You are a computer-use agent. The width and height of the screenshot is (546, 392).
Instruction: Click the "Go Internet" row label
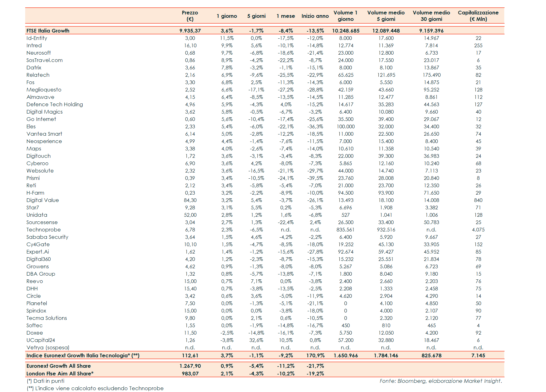[41, 119]
